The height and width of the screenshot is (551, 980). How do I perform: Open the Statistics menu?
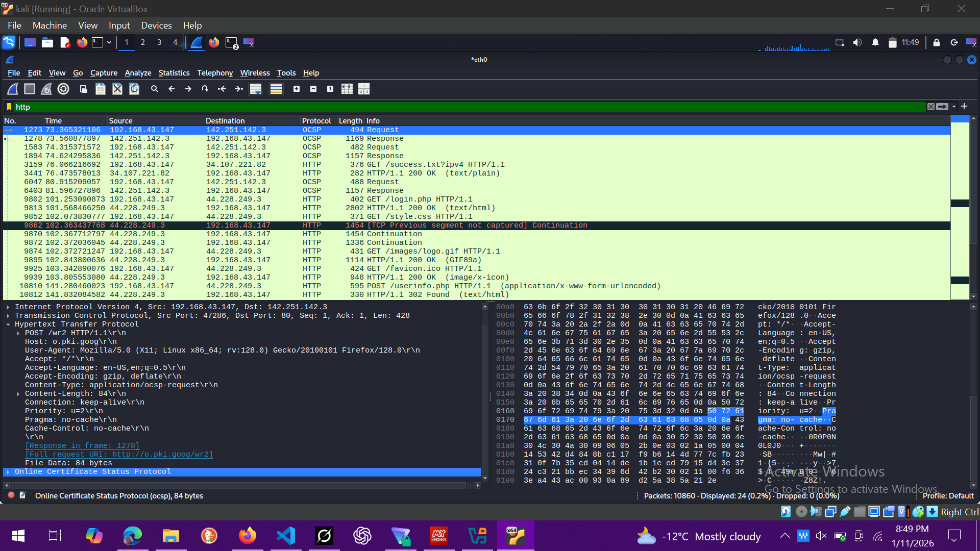coord(174,73)
